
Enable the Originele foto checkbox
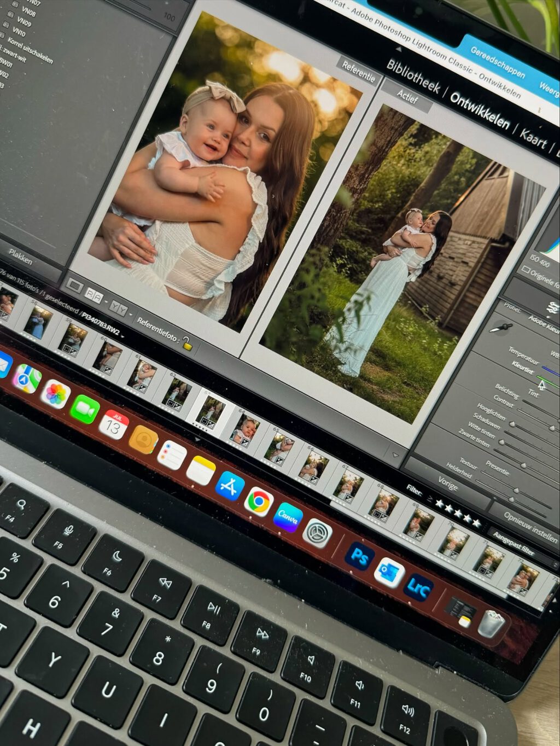point(526,270)
